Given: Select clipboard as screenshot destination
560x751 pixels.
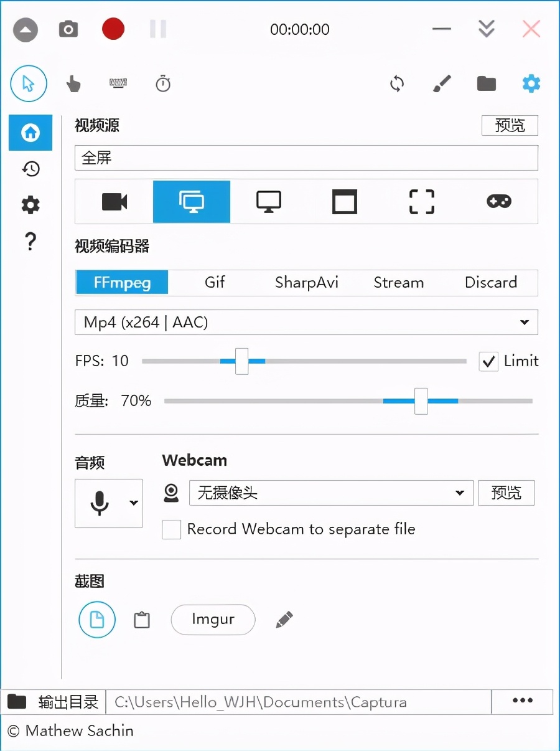Looking at the screenshot, I should (142, 620).
